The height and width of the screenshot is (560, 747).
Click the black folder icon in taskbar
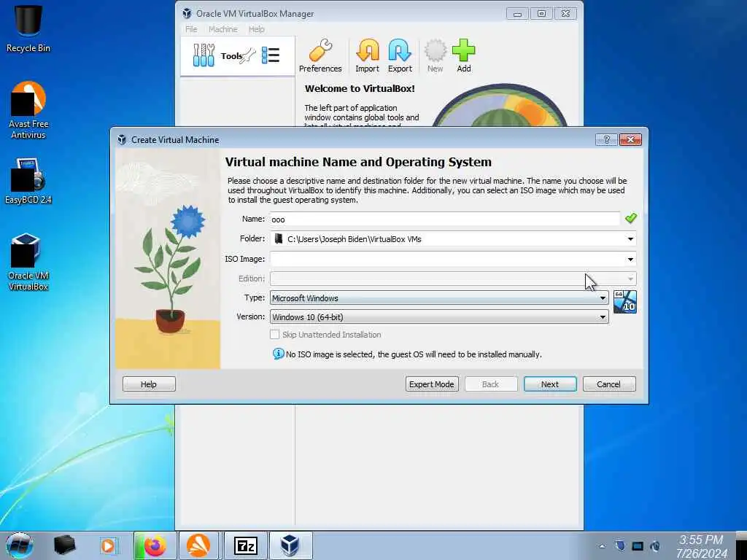click(64, 545)
